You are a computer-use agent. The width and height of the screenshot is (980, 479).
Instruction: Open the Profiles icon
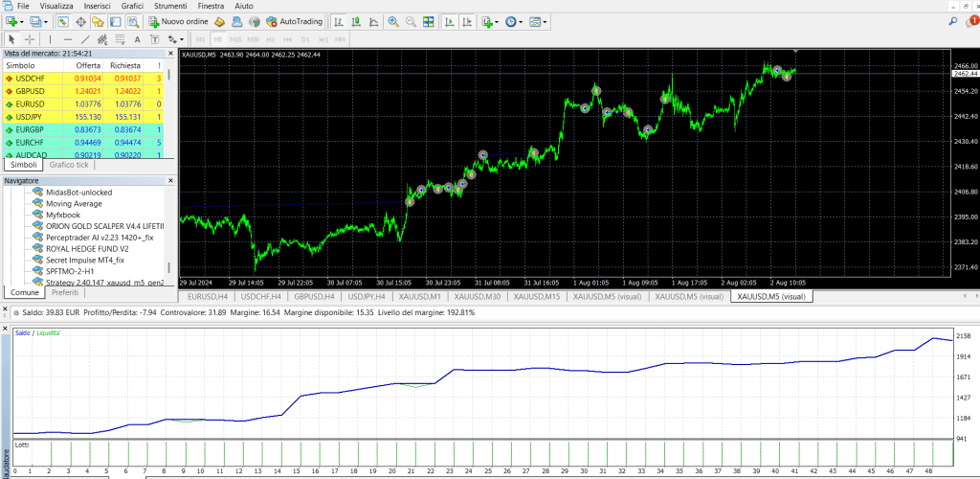35,22
